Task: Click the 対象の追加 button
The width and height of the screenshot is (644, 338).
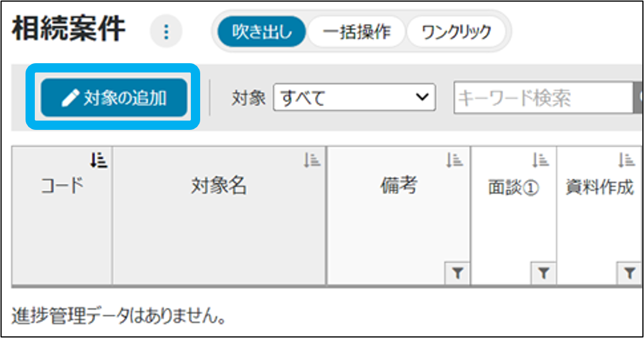Action: click(114, 98)
